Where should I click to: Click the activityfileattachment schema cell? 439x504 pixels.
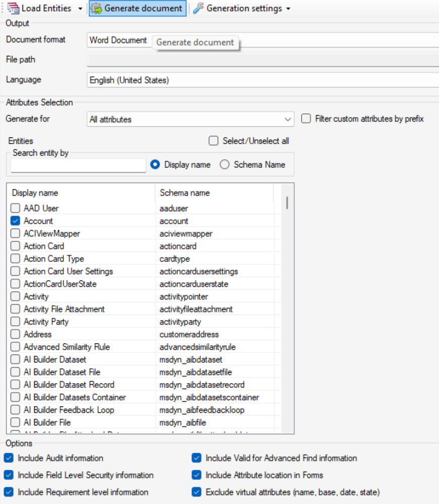[196, 309]
